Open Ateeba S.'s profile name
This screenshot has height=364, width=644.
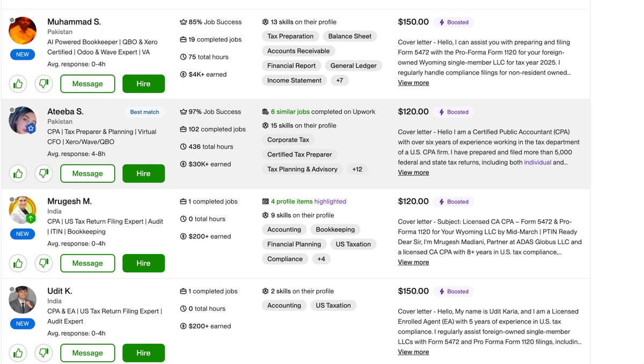pos(65,112)
